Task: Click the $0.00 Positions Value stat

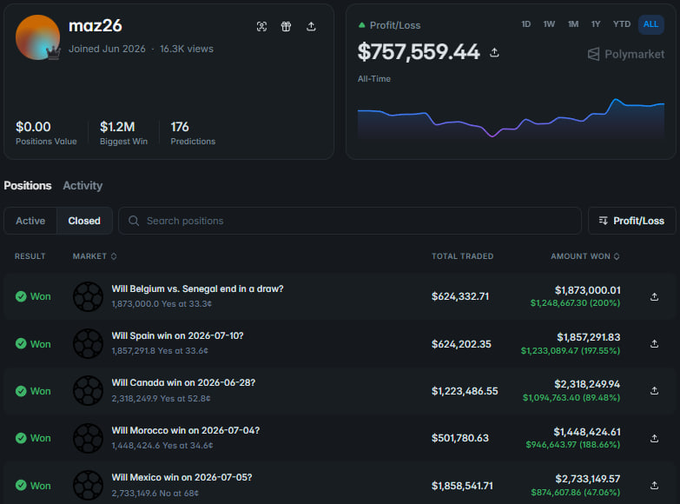Action: click(x=46, y=133)
